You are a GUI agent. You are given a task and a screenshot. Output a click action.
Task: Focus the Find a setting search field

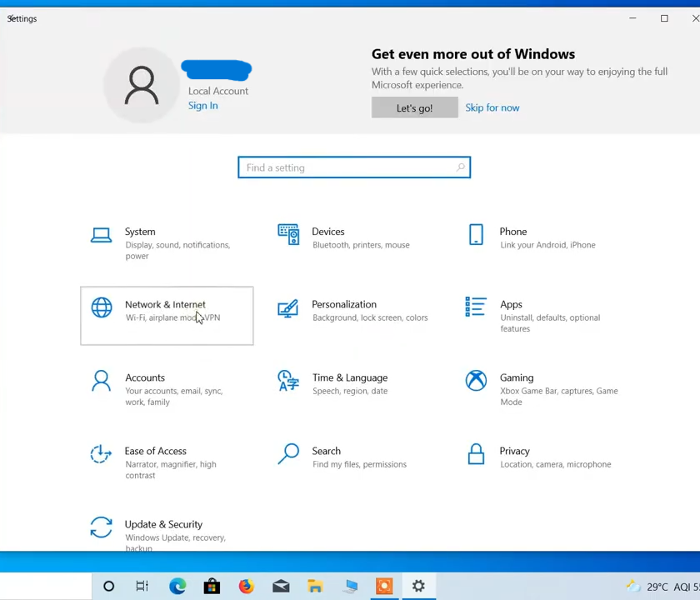point(354,167)
